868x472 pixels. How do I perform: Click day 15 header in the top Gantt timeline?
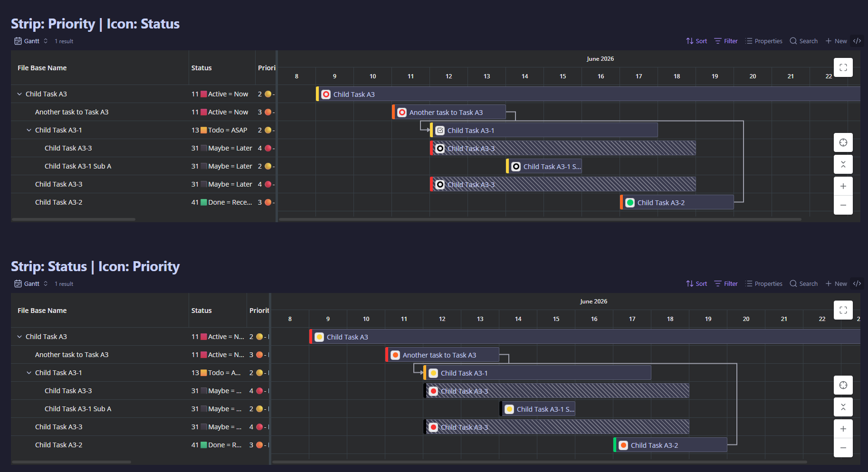pos(563,76)
